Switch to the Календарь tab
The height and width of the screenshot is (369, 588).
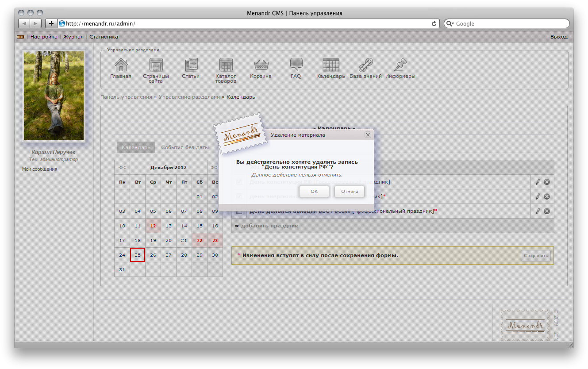136,147
